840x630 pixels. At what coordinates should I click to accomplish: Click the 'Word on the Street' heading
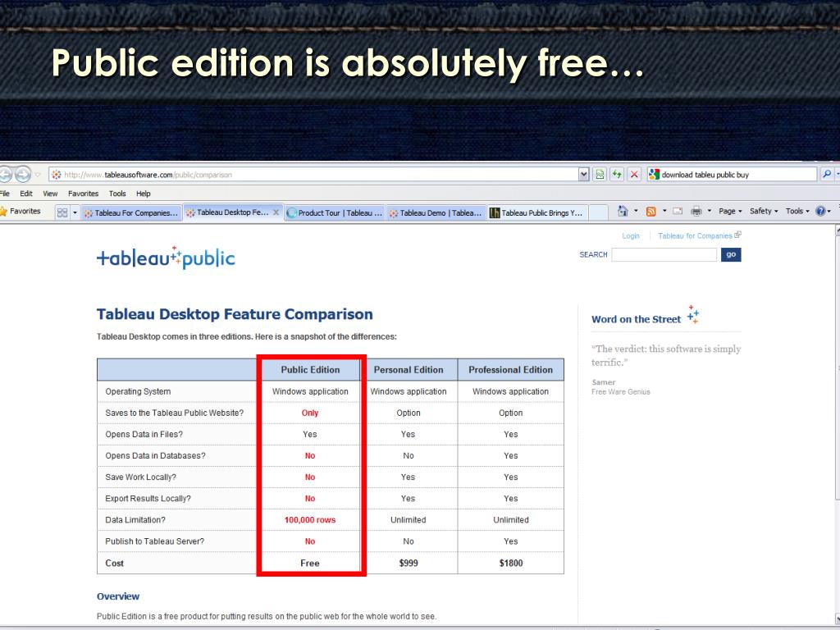pyautogui.click(x=636, y=319)
